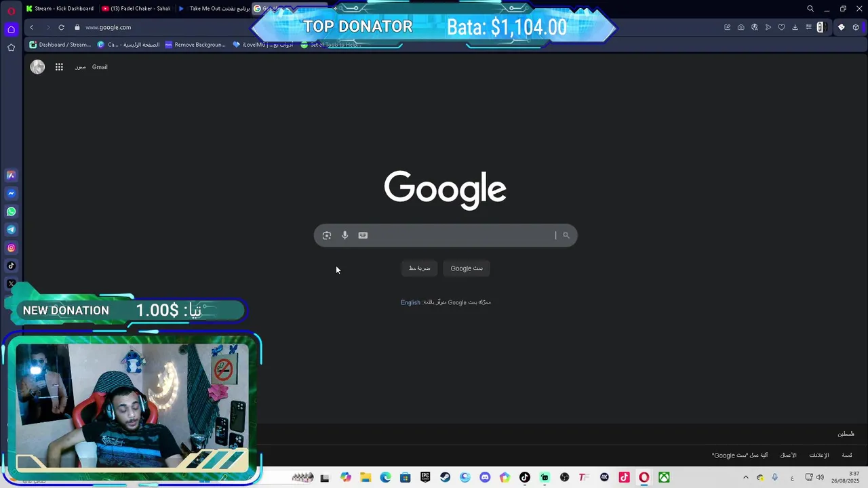Open TikTok in the Opera sidebar
Viewport: 868px width, 488px height.
coord(11,266)
